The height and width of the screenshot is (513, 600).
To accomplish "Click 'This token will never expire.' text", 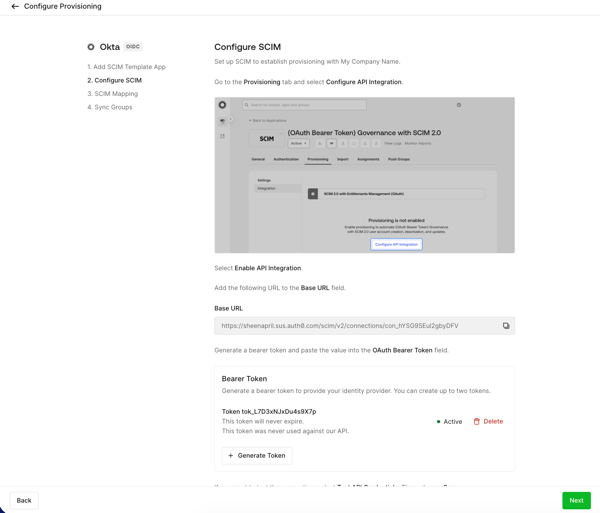I will click(263, 421).
